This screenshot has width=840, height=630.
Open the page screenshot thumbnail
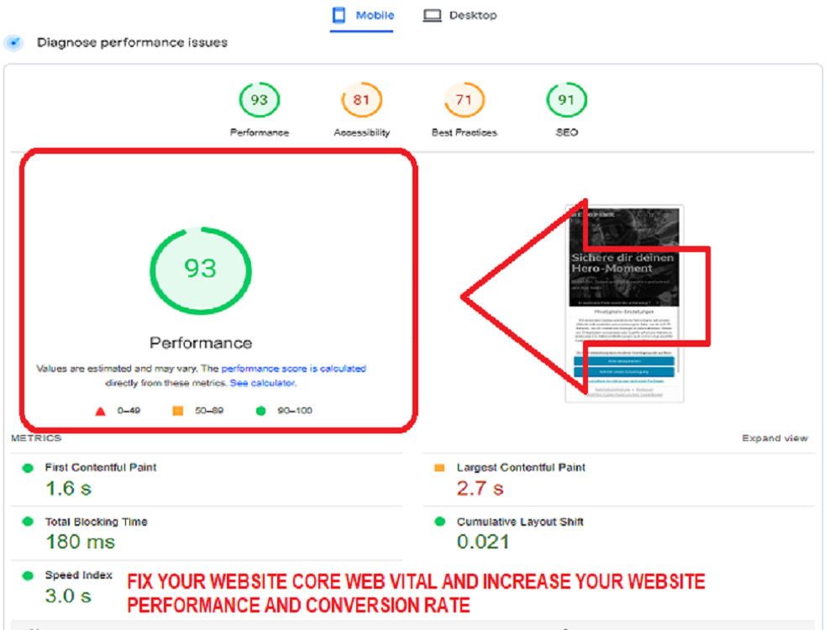(625, 303)
